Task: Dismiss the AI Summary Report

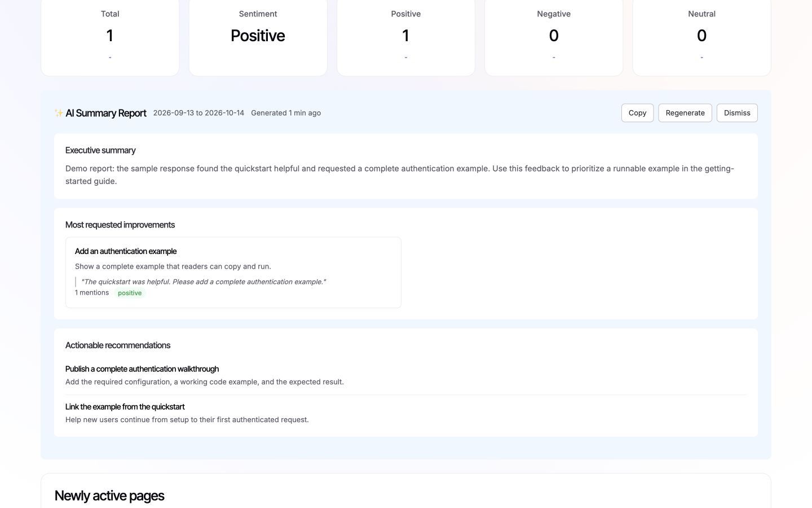Action: (737, 113)
